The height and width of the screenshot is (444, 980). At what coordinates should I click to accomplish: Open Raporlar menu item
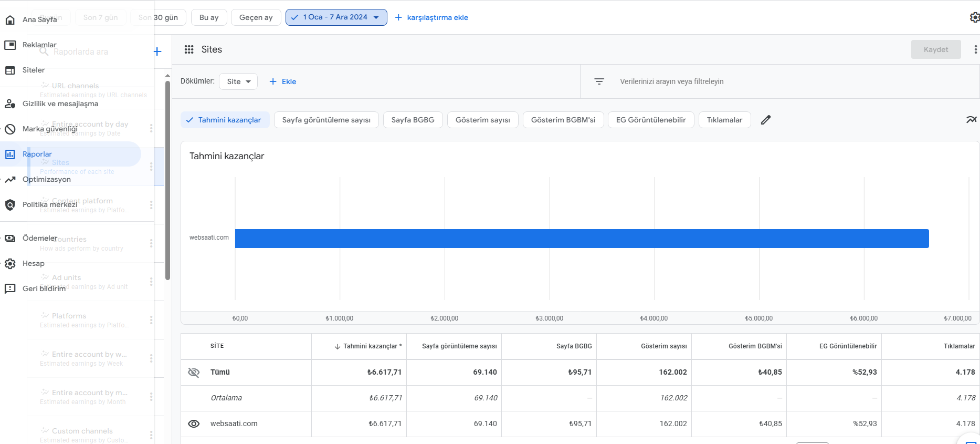pos(70,154)
